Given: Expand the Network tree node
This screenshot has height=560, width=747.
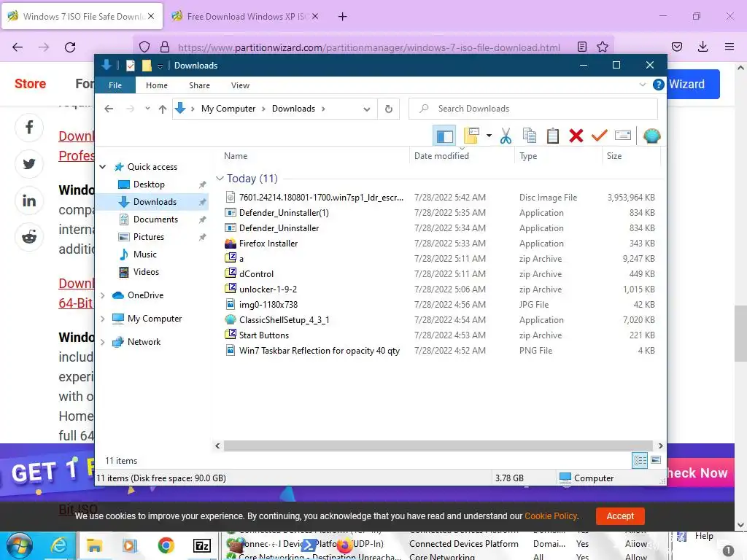Looking at the screenshot, I should click(x=102, y=342).
